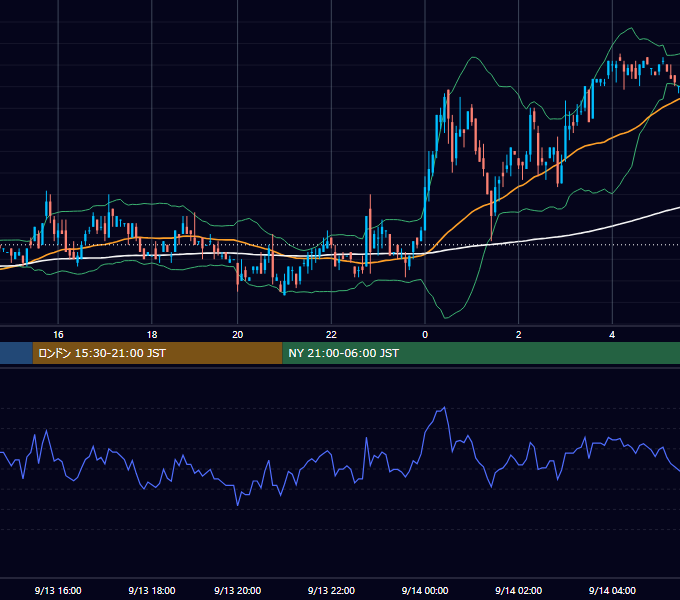Click the 9/13 16:00 date label
This screenshot has height=600, width=680.
pos(58,590)
